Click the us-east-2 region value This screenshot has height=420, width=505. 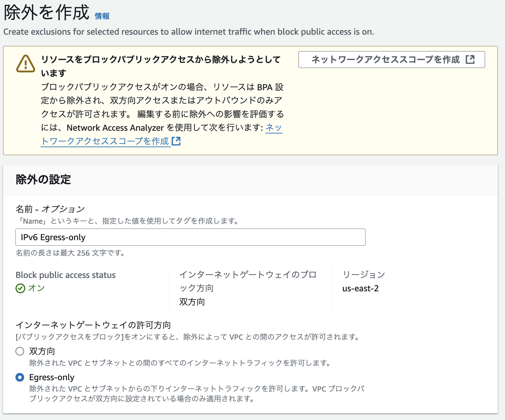pyautogui.click(x=361, y=288)
